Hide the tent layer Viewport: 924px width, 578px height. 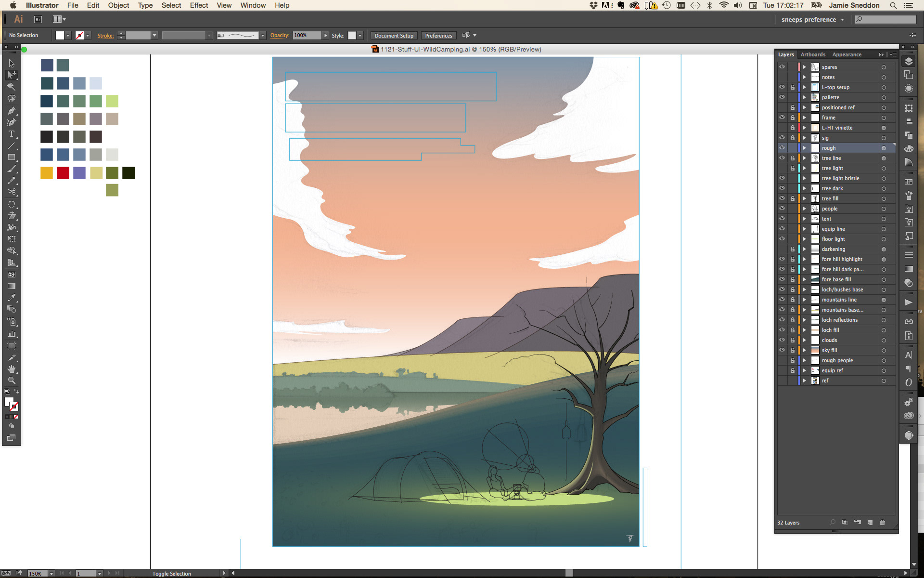(x=782, y=219)
